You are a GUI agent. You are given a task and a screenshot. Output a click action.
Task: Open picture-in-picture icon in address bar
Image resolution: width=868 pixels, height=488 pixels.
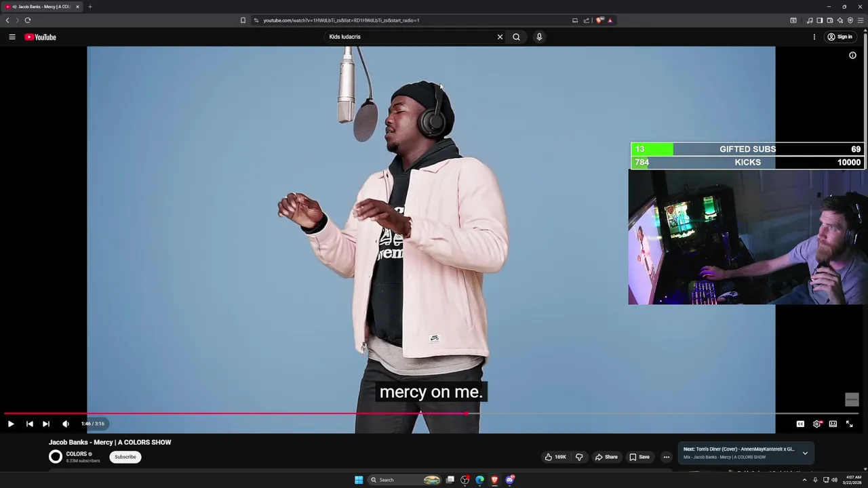[x=575, y=20]
